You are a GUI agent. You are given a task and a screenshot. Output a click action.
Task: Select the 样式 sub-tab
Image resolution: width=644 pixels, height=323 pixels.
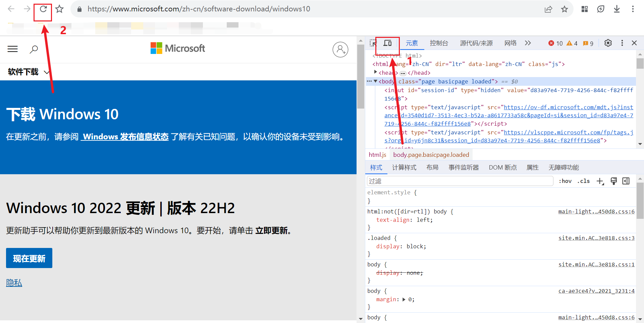pos(376,168)
